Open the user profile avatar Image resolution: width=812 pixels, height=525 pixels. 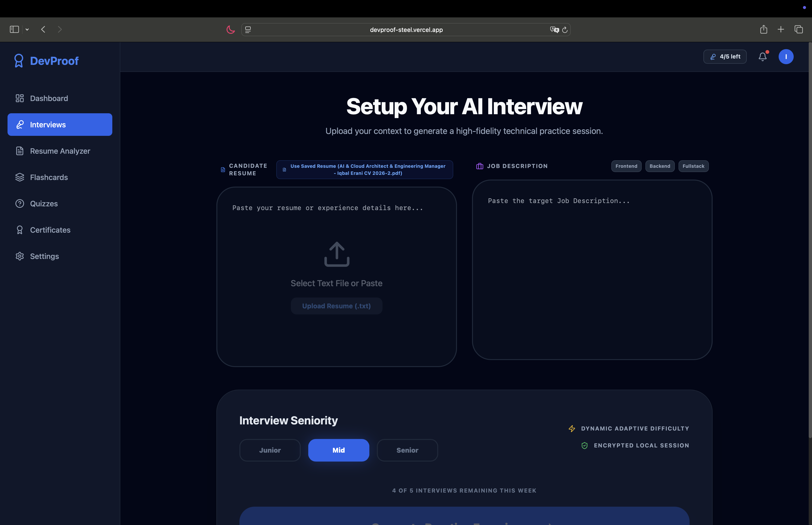click(x=786, y=57)
